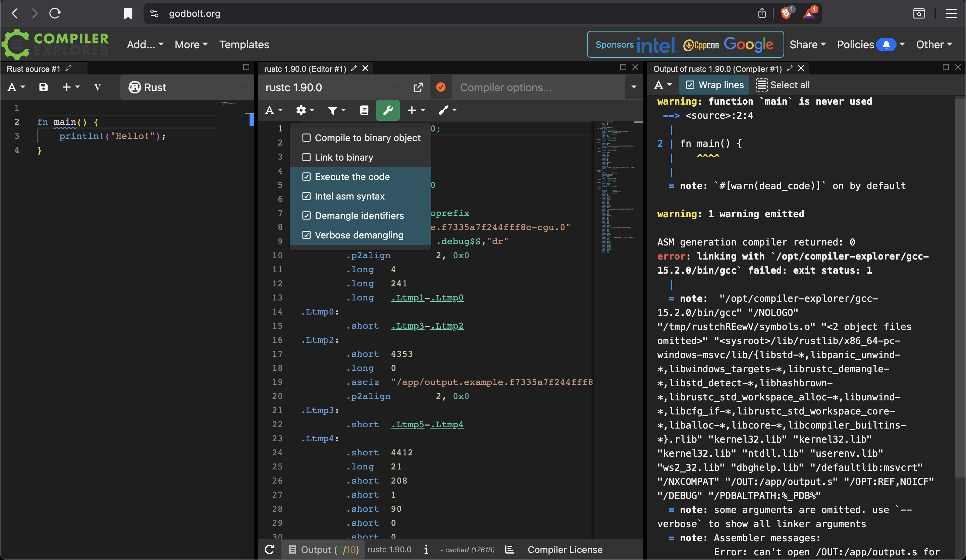Open compiler in popout via external-link icon
Screen dimensions: 966x560
418,88
